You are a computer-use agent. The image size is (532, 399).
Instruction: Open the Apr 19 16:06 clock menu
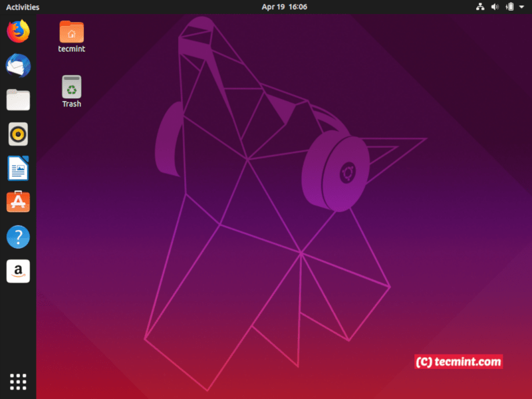click(285, 7)
